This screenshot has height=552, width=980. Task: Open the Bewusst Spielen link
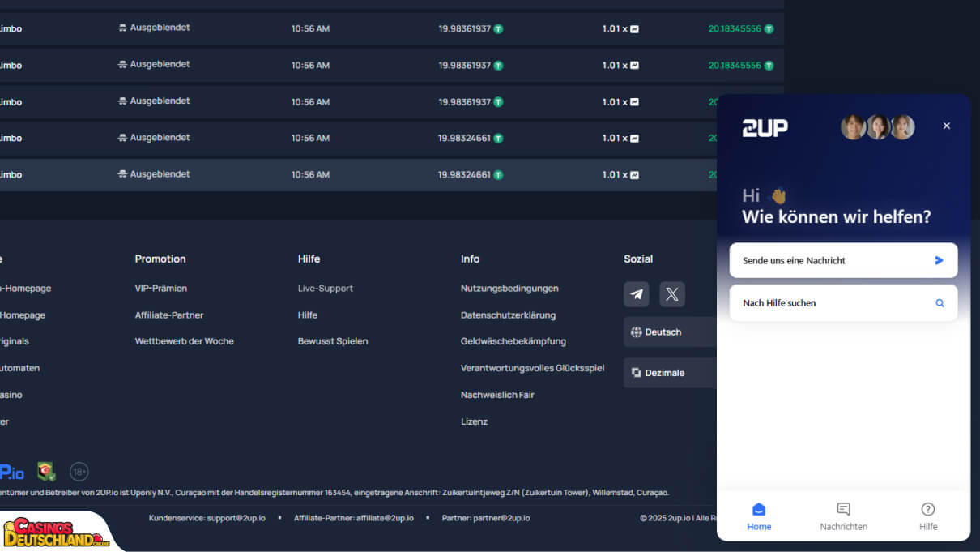333,341
